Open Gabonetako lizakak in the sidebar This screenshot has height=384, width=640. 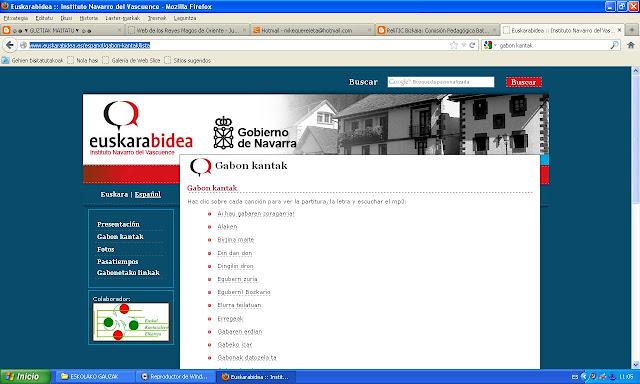128,272
